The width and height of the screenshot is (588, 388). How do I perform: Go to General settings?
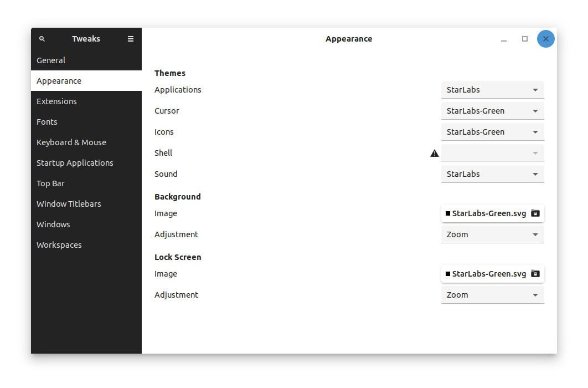pos(86,60)
